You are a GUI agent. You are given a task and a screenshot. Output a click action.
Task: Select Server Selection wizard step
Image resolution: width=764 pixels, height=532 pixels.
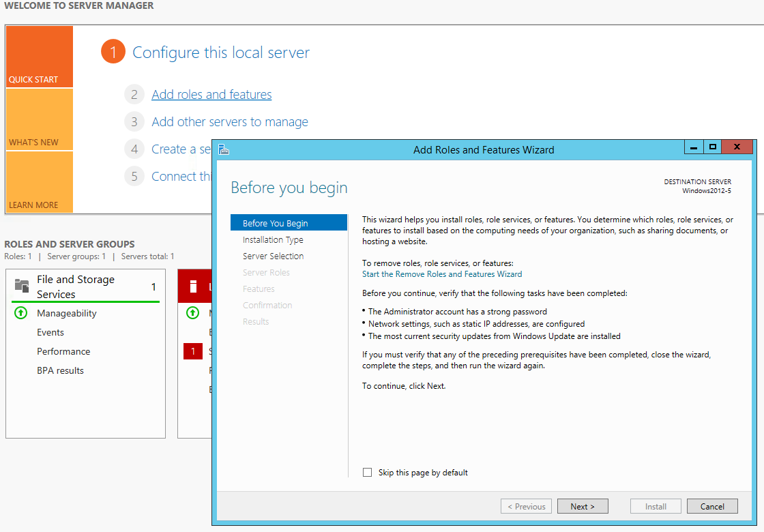[x=273, y=256]
